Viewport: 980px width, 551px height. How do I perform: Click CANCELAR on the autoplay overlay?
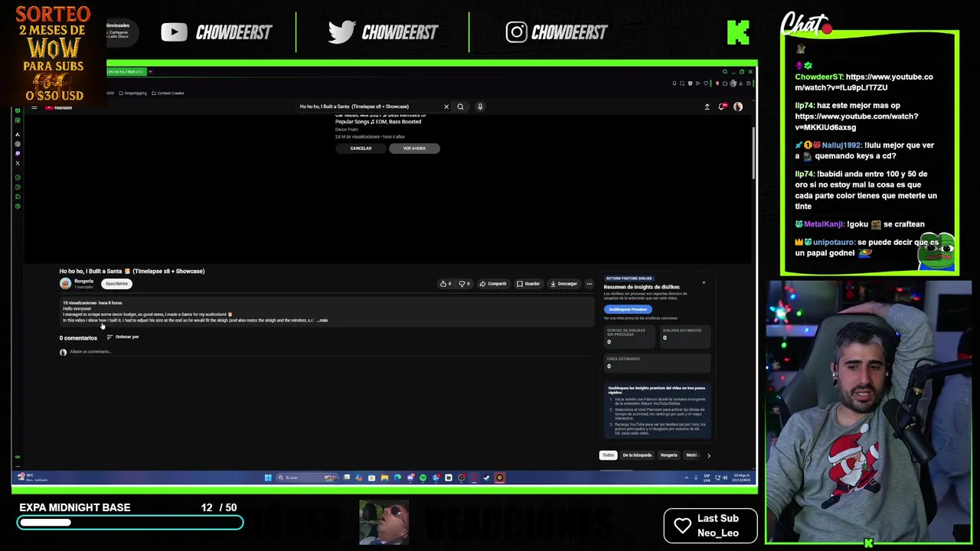(x=361, y=148)
